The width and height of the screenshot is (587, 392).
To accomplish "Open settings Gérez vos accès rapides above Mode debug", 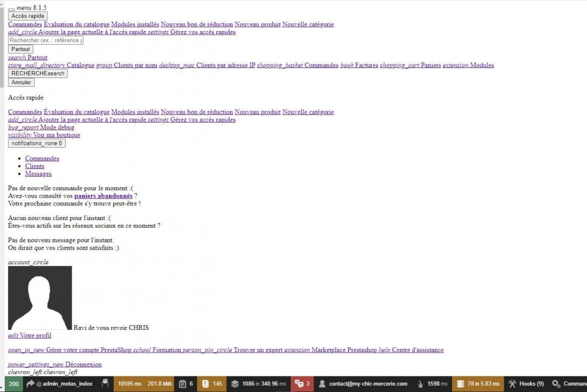I will click(x=192, y=120).
